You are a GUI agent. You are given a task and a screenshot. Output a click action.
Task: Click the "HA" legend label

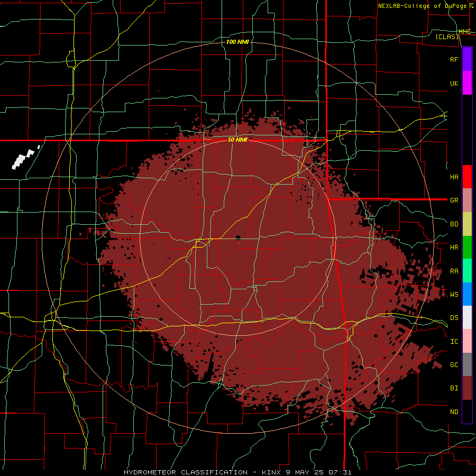tap(454, 177)
